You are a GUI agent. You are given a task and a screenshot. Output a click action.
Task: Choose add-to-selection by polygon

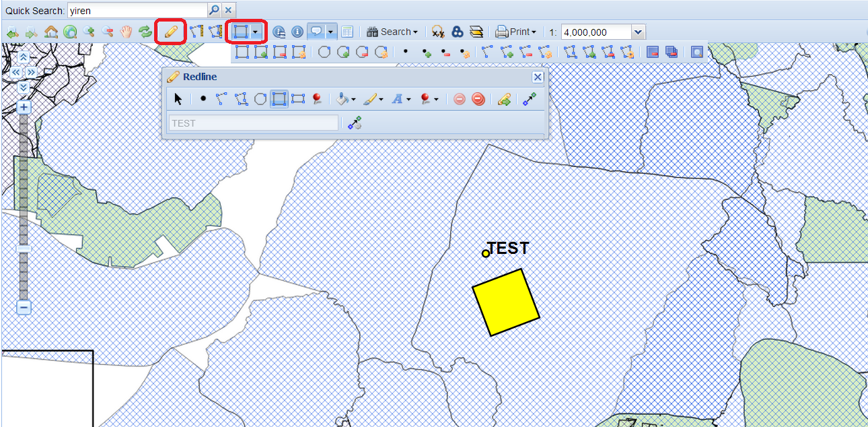coord(589,53)
